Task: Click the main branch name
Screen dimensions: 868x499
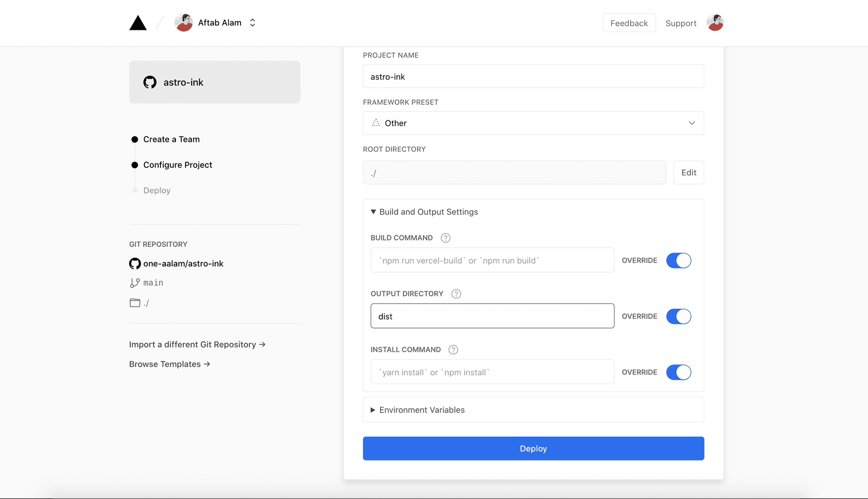Action: tap(153, 283)
